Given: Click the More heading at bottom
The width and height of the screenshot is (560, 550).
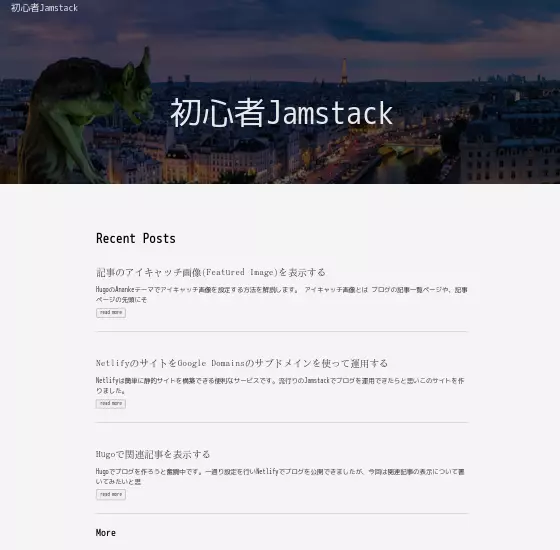Looking at the screenshot, I should coord(106,532).
